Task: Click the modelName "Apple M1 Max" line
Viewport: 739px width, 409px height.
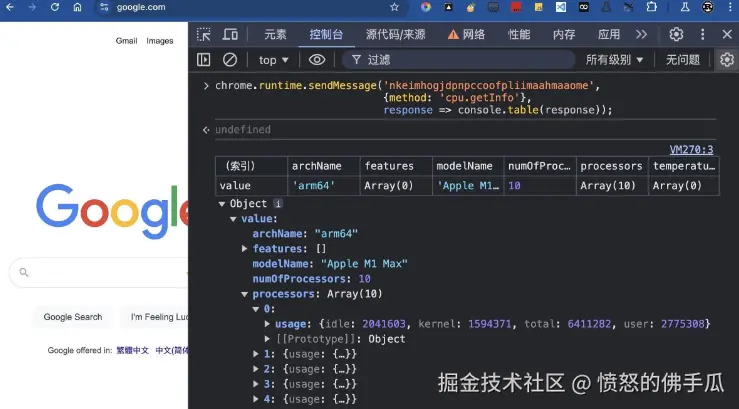Action: (x=330, y=263)
